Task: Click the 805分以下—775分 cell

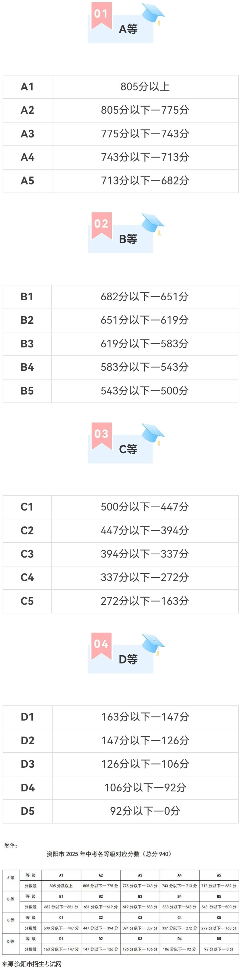Action: click(145, 110)
